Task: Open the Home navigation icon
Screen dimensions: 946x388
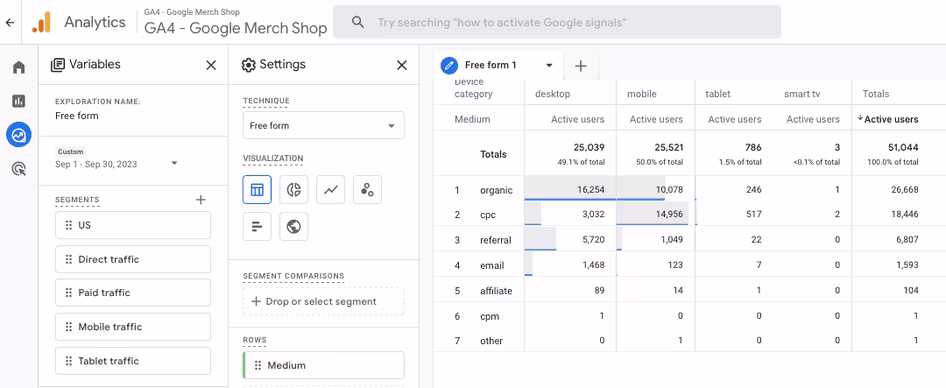Action: coord(19,67)
